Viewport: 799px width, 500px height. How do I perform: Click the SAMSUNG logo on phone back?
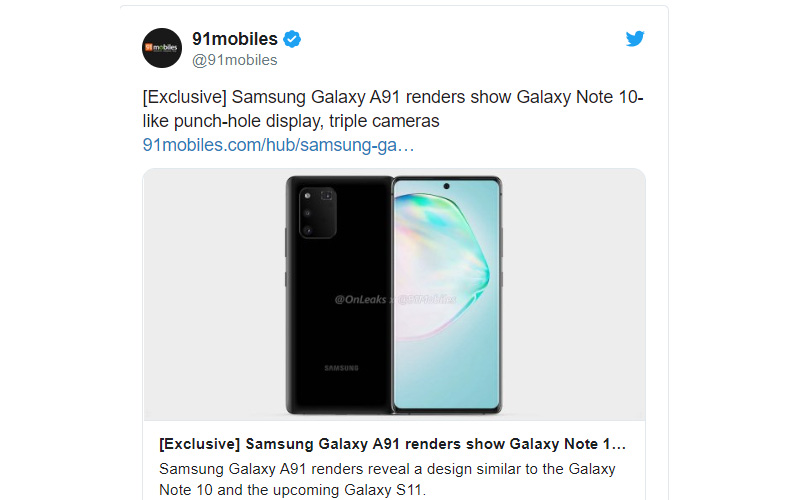(341, 368)
